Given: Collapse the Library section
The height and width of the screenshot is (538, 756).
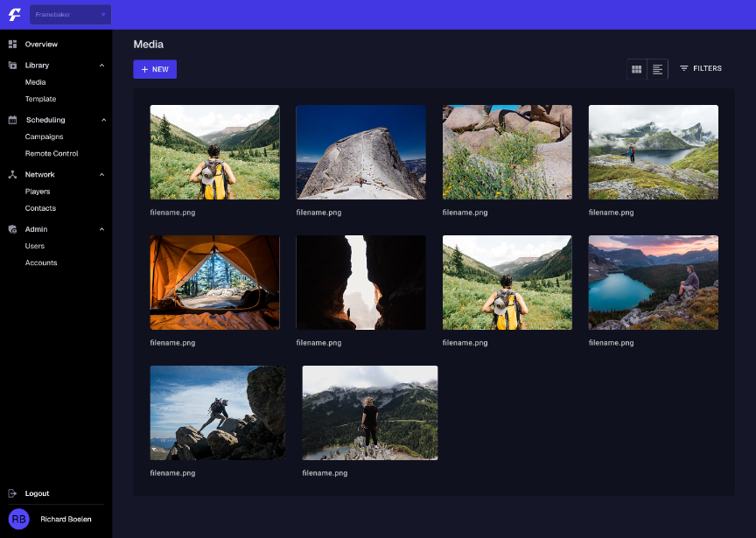Looking at the screenshot, I should coord(103,65).
